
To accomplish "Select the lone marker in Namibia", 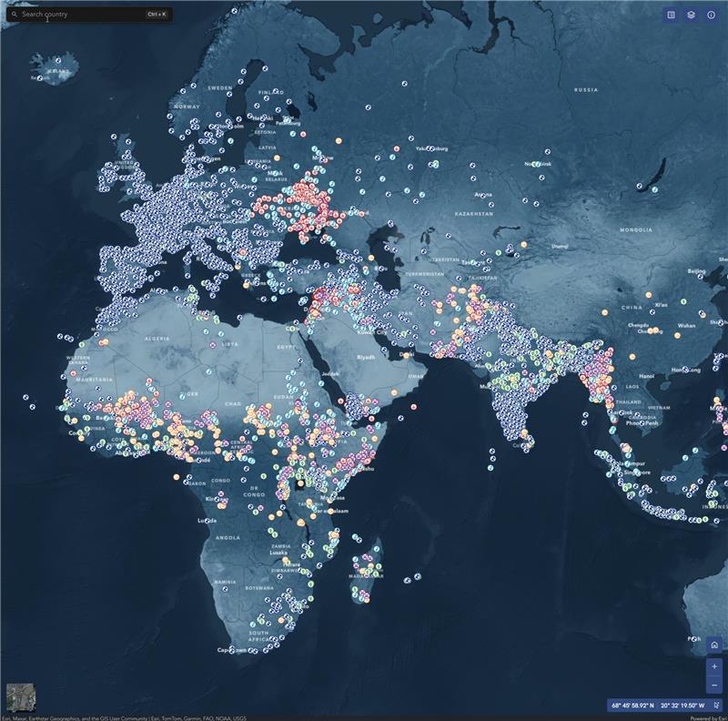I will (225, 589).
